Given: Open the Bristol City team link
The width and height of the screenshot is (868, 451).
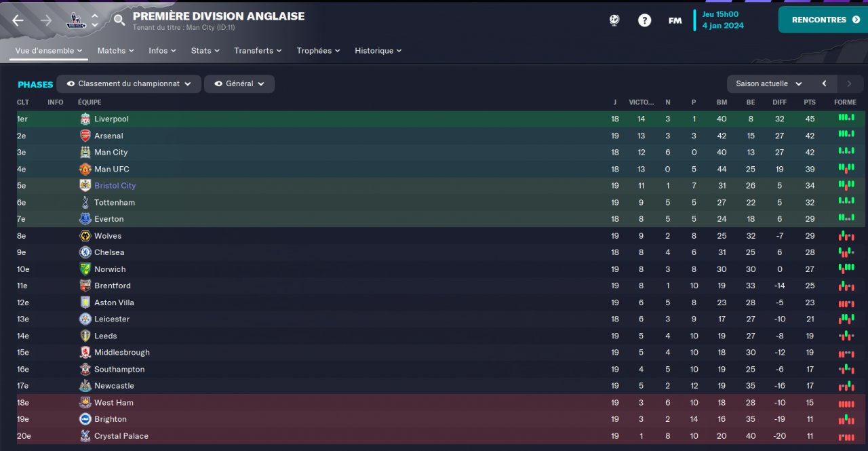Looking at the screenshot, I should click(115, 186).
